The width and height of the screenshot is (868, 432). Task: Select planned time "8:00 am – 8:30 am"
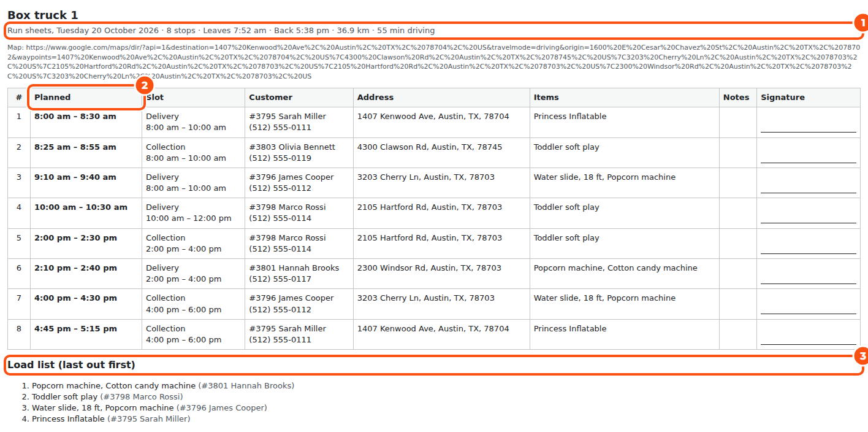point(75,116)
